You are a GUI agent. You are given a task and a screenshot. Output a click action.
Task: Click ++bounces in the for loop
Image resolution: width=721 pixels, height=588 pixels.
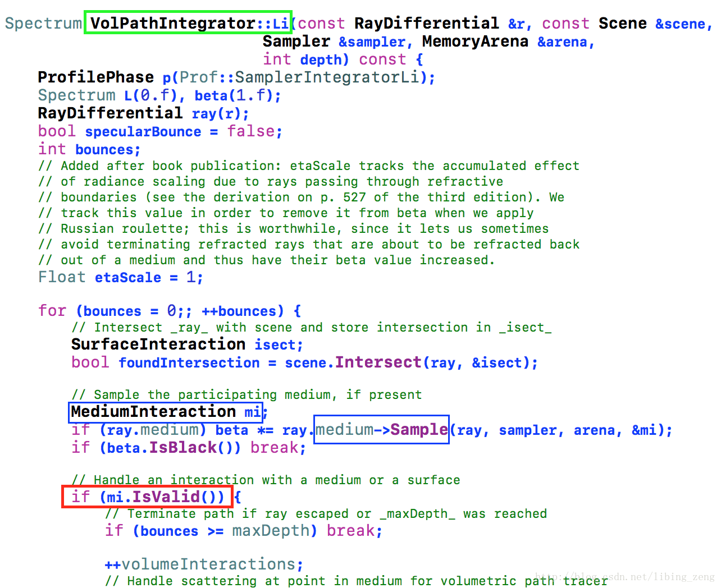tap(239, 311)
